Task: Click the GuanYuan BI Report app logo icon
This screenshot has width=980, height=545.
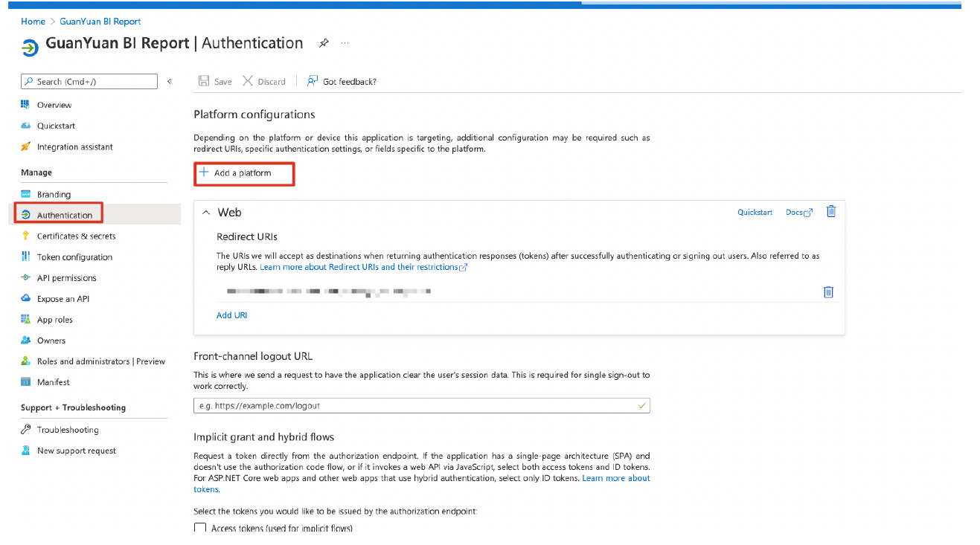Action: pos(30,48)
